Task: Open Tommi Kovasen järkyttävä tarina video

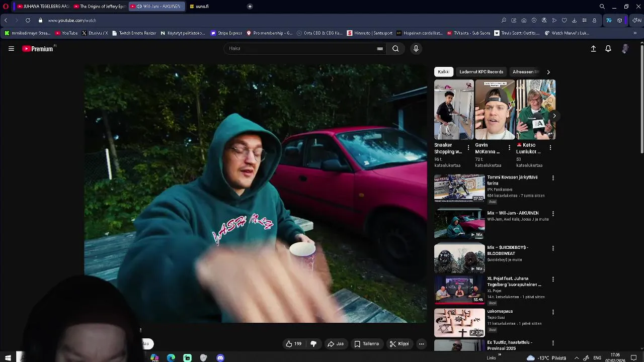Action: 512,180
